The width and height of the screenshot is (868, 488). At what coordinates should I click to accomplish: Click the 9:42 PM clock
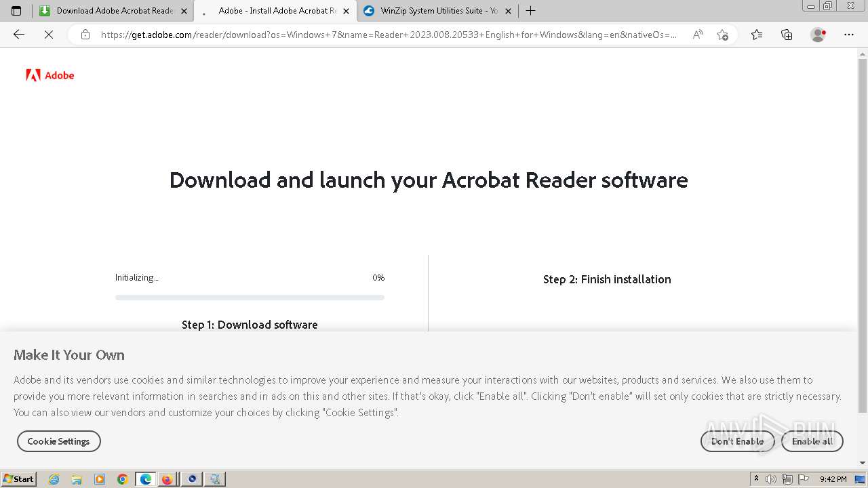(x=833, y=479)
